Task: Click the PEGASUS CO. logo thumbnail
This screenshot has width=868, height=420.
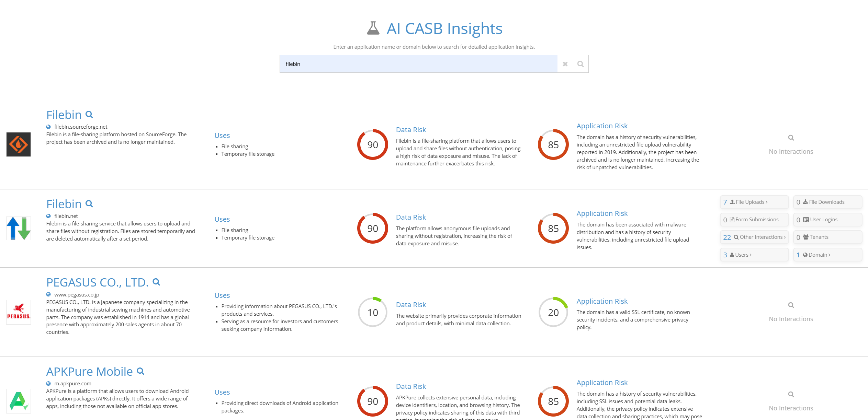Action: pyautogui.click(x=19, y=312)
